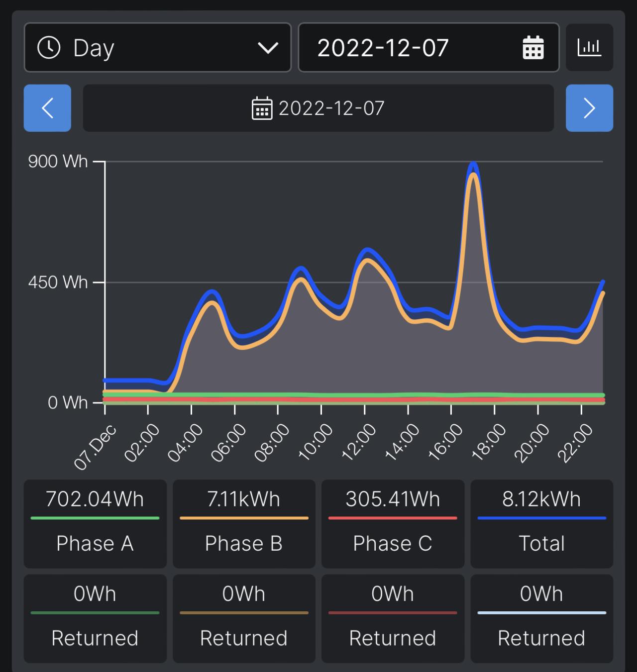Click the calendar icon in date field
637x672 pixels.
click(x=533, y=48)
